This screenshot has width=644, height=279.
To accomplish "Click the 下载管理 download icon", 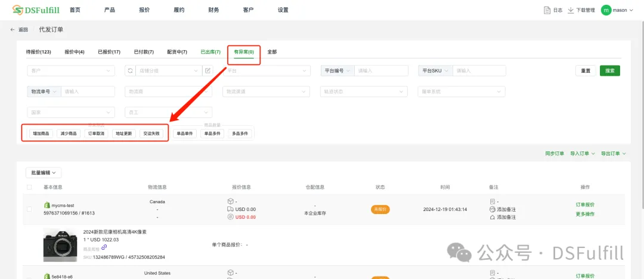I will pos(571,10).
